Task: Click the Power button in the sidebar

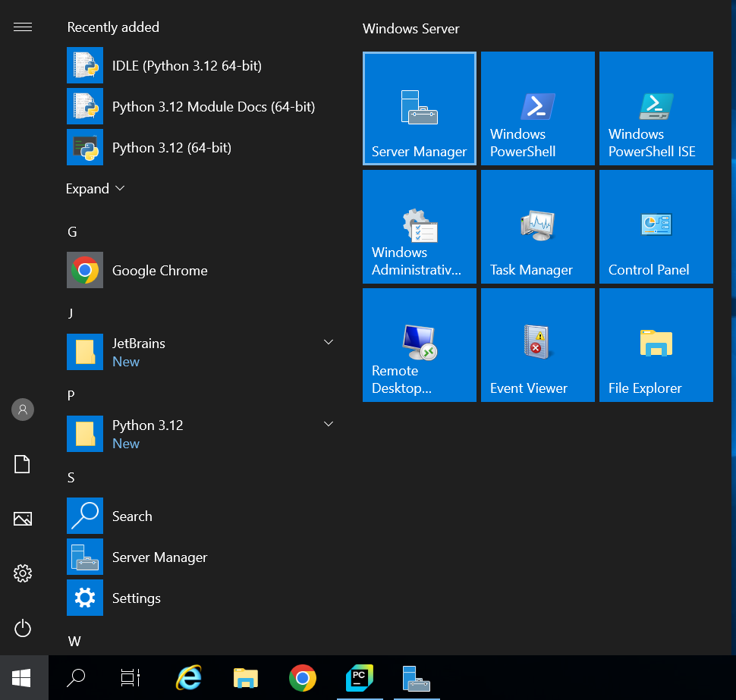Action: tap(23, 628)
